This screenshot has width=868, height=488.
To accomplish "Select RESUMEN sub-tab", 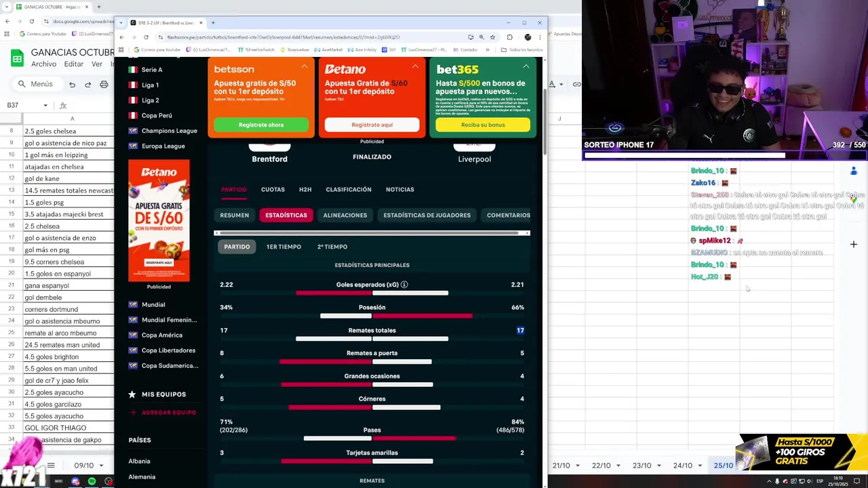I will pos(235,216).
